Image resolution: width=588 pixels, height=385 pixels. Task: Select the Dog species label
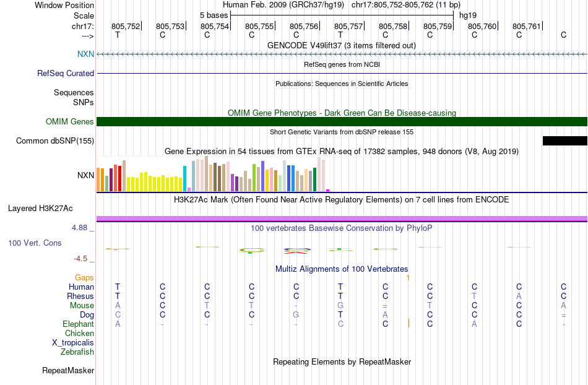[87, 315]
